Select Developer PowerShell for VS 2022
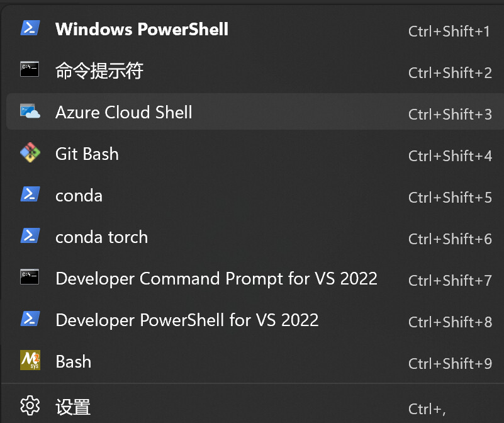This screenshot has height=423, width=504. [254, 320]
